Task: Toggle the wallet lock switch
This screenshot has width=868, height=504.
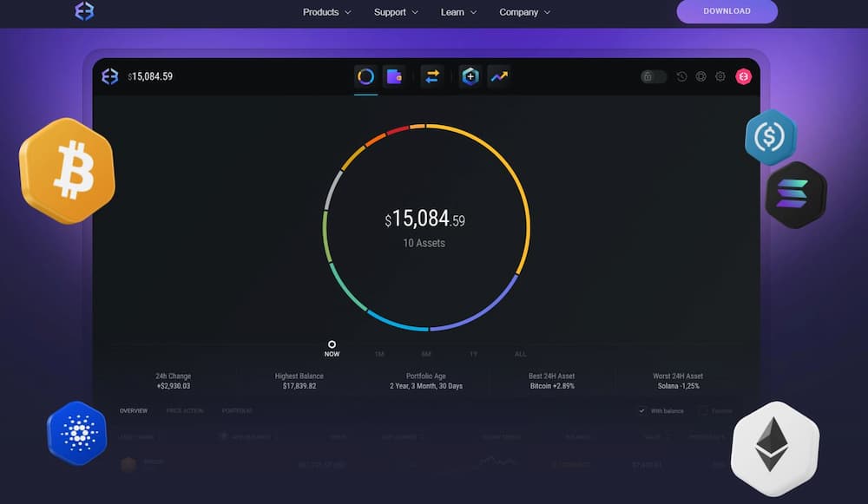Action: (654, 76)
